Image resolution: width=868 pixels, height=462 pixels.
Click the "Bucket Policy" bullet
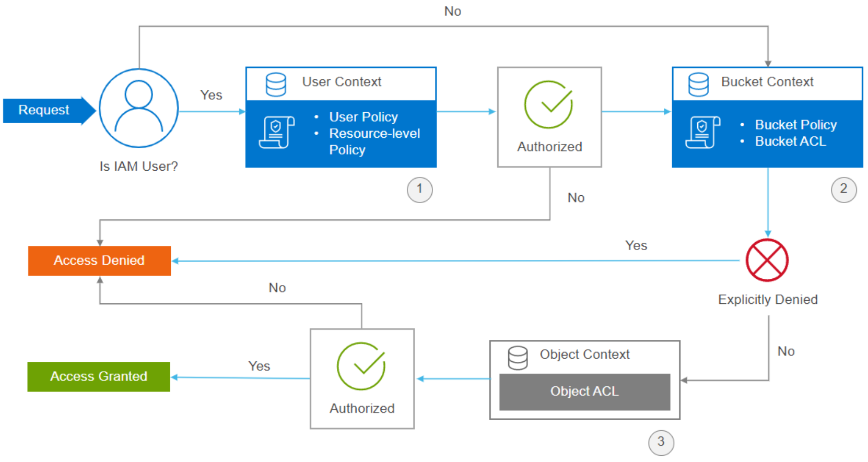[x=796, y=125]
